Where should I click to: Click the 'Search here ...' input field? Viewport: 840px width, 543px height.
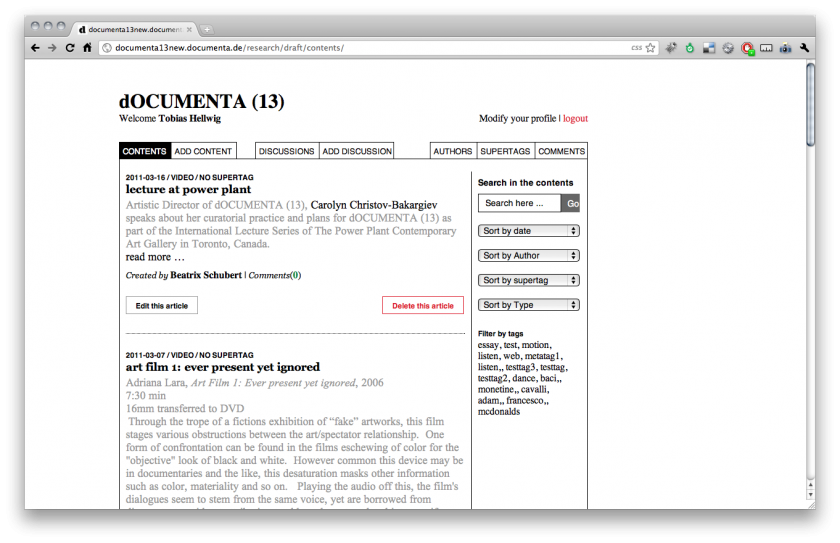[x=519, y=203]
